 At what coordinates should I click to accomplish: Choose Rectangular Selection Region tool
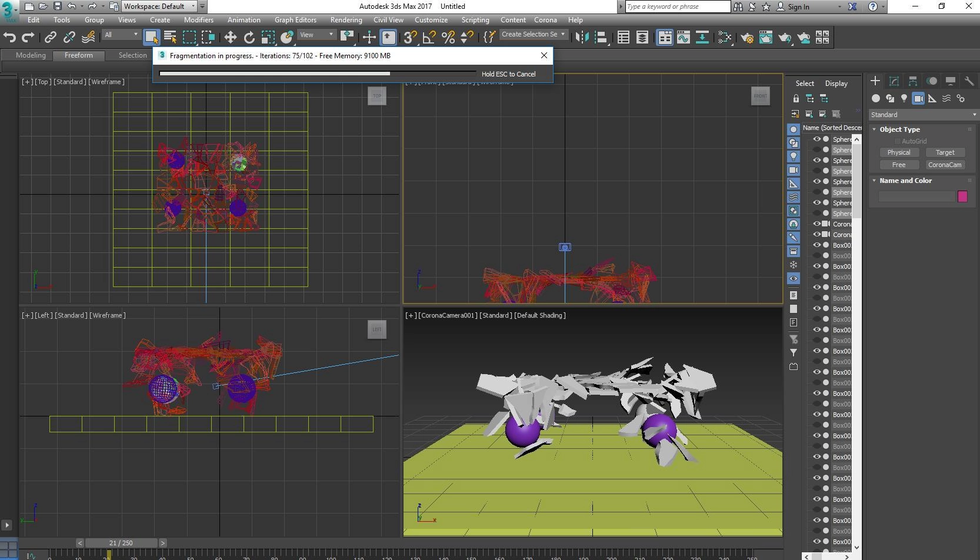[x=189, y=37]
